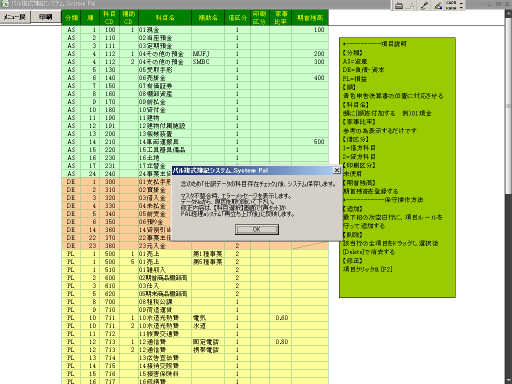
Task: Select the 03仕入 account cell
Action: 165,286
